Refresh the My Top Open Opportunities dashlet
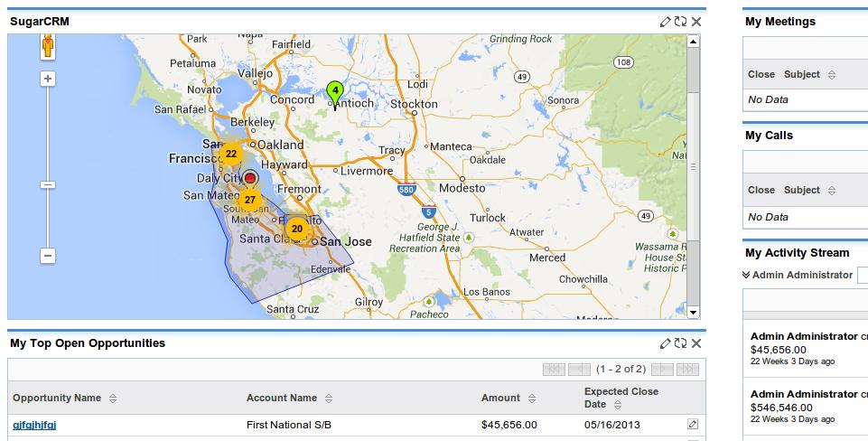The height and width of the screenshot is (441, 868). point(680,343)
